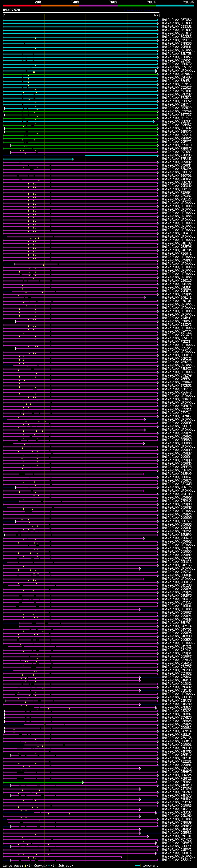Click the cyan ~100% identity legend segment
This screenshot has width=197, height=868.
tap(175, 6)
